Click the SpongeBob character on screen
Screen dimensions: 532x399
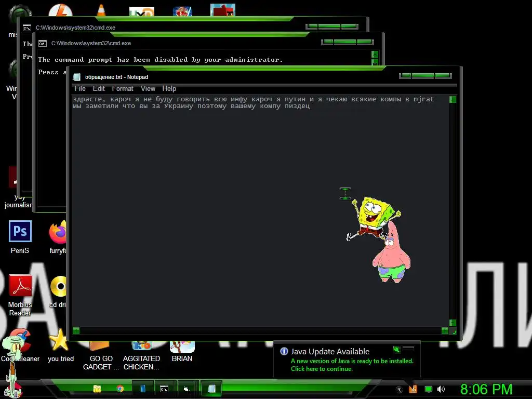[x=373, y=218]
